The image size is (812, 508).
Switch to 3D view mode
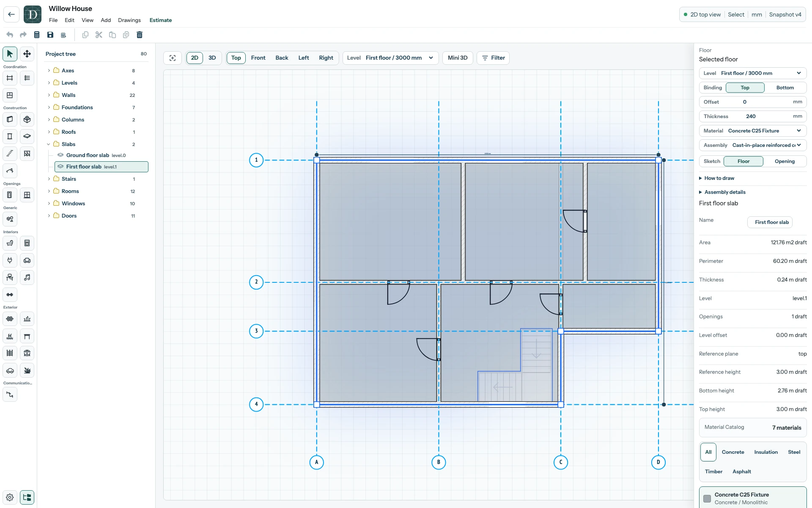coord(212,58)
